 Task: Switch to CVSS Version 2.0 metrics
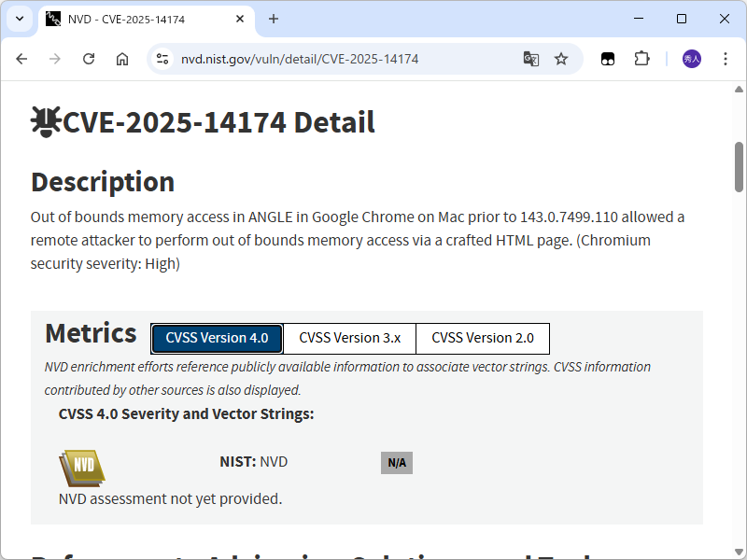483,339
